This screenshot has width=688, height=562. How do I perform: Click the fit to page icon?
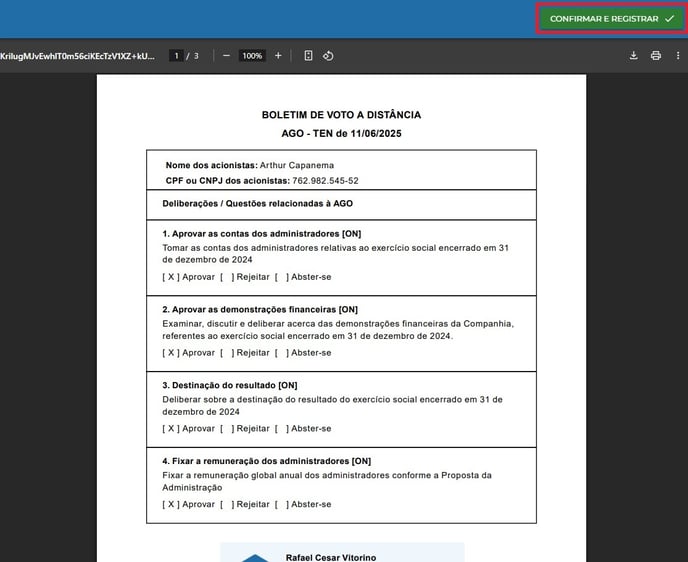308,56
